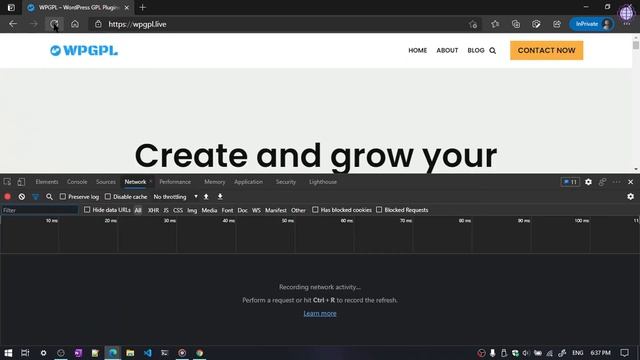Open the Windows Start menu

8,353
